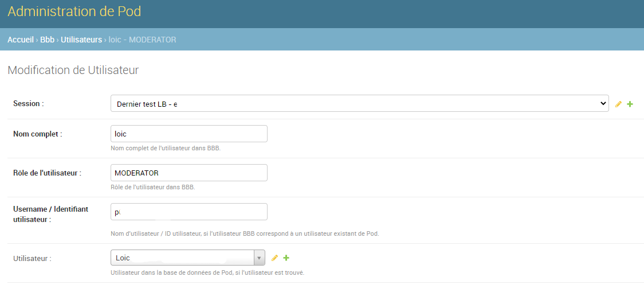Click the Rôle de l'utilisateur label

pos(47,173)
